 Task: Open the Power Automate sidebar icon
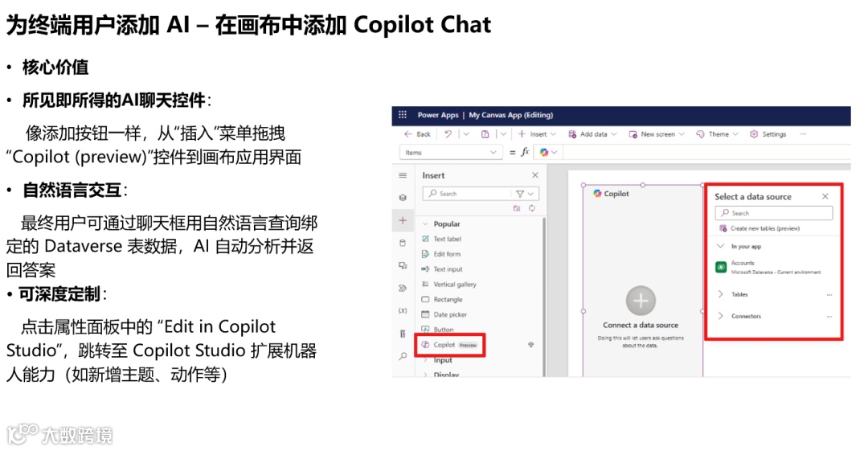point(403,288)
